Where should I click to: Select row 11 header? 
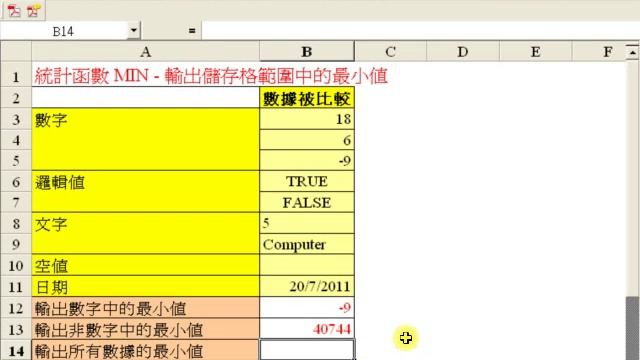(x=16, y=287)
